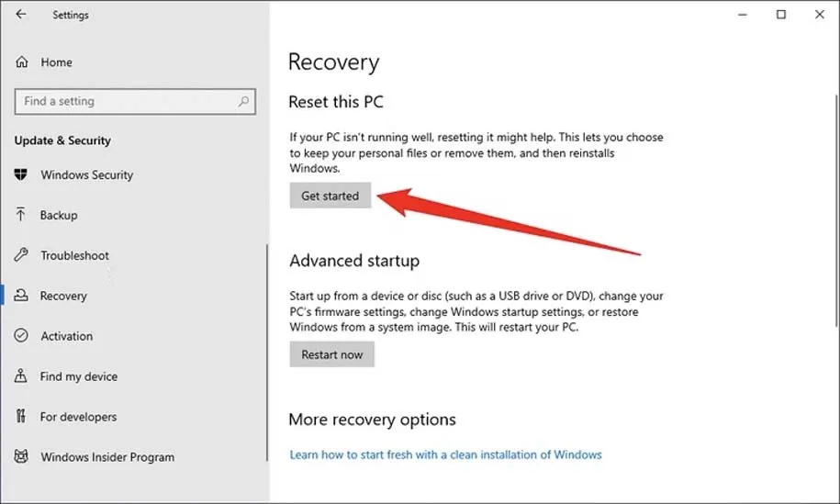Click the Backup upload arrow icon
The image size is (840, 504).
(21, 215)
